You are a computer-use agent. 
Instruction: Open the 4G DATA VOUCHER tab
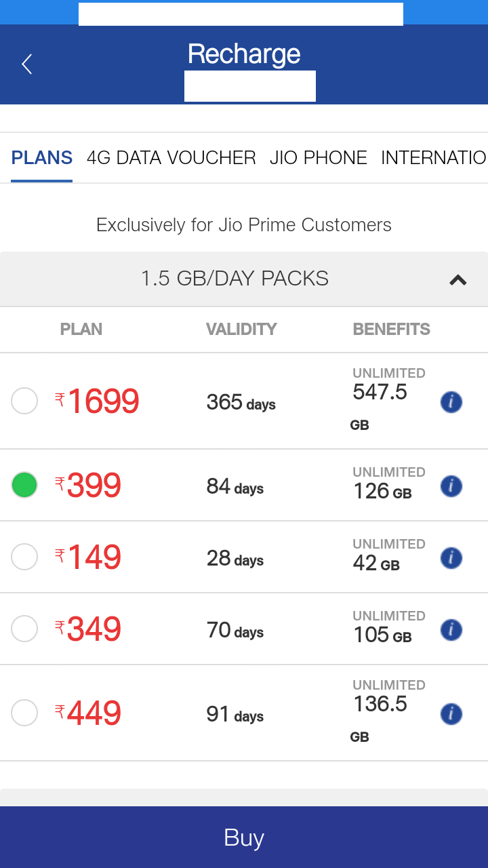(x=171, y=158)
